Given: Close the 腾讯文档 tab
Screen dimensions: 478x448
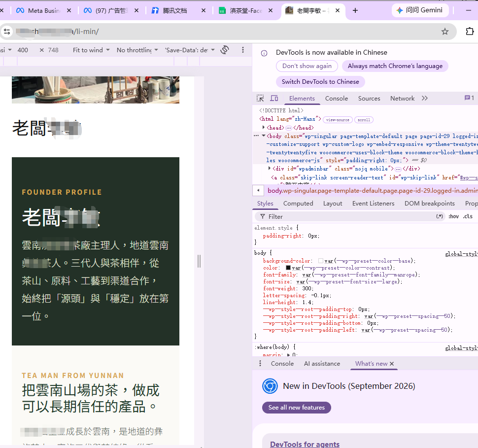Looking at the screenshot, I should [x=204, y=11].
